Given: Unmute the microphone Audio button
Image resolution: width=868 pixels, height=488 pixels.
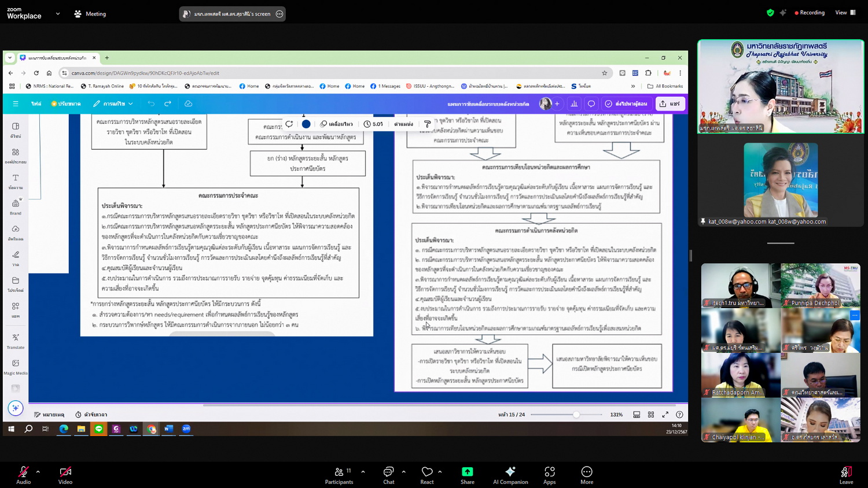Looking at the screenshot, I should click(x=24, y=475).
